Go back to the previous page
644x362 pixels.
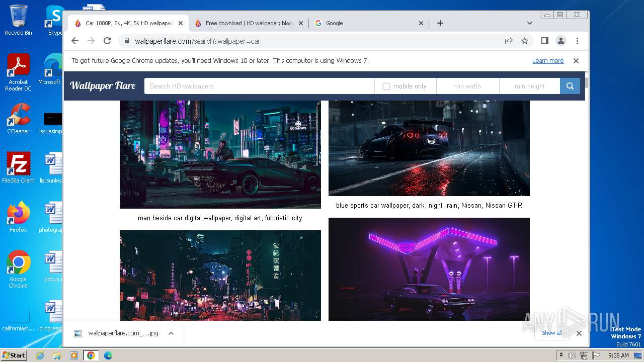pyautogui.click(x=75, y=41)
